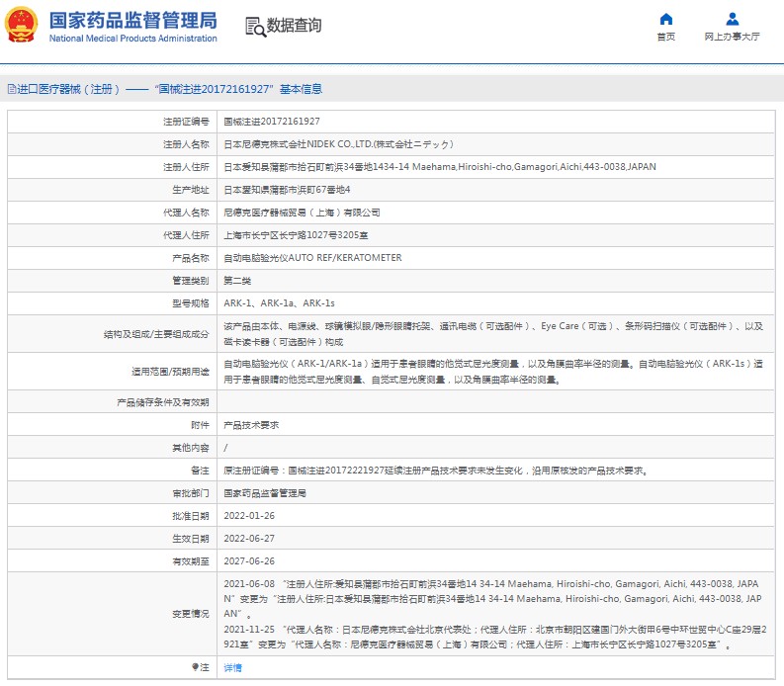Click attachment value 产品技术要求
The width and height of the screenshot is (784, 686).
tap(251, 425)
